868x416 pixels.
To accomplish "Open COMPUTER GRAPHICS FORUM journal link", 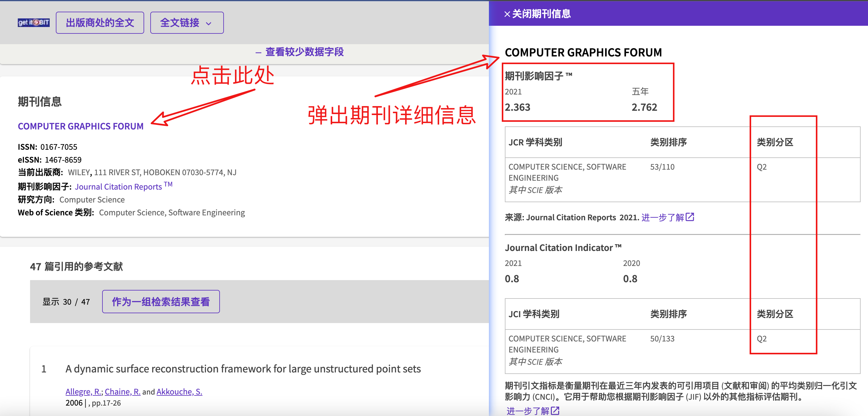I will coord(81,126).
